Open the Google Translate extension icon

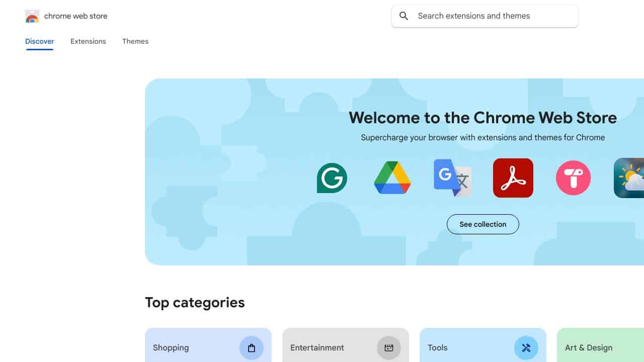coord(453,178)
